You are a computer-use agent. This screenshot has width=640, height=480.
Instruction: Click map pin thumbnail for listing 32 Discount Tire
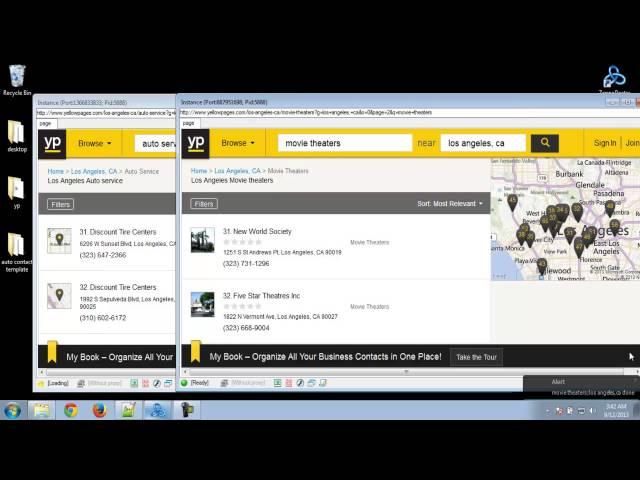coord(59,296)
